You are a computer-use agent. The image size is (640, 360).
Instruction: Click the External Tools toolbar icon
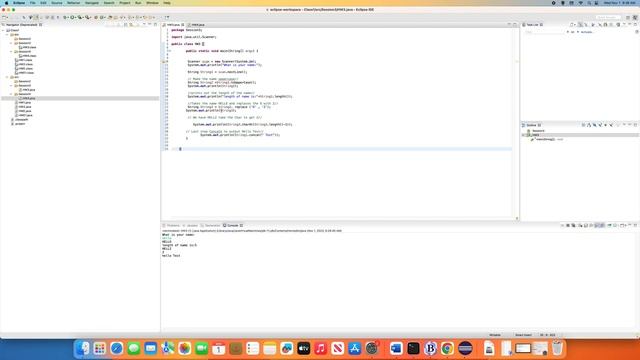click(x=87, y=18)
